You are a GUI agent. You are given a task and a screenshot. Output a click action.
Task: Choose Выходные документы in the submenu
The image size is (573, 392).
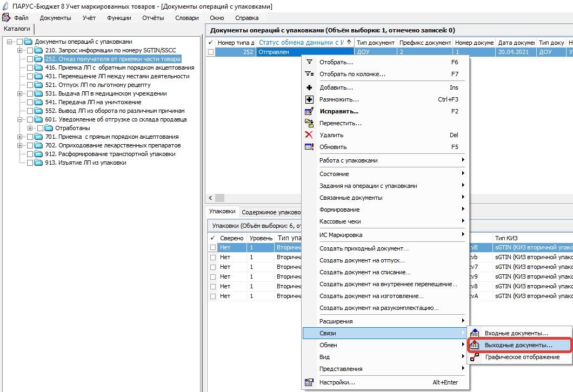pyautogui.click(x=519, y=345)
